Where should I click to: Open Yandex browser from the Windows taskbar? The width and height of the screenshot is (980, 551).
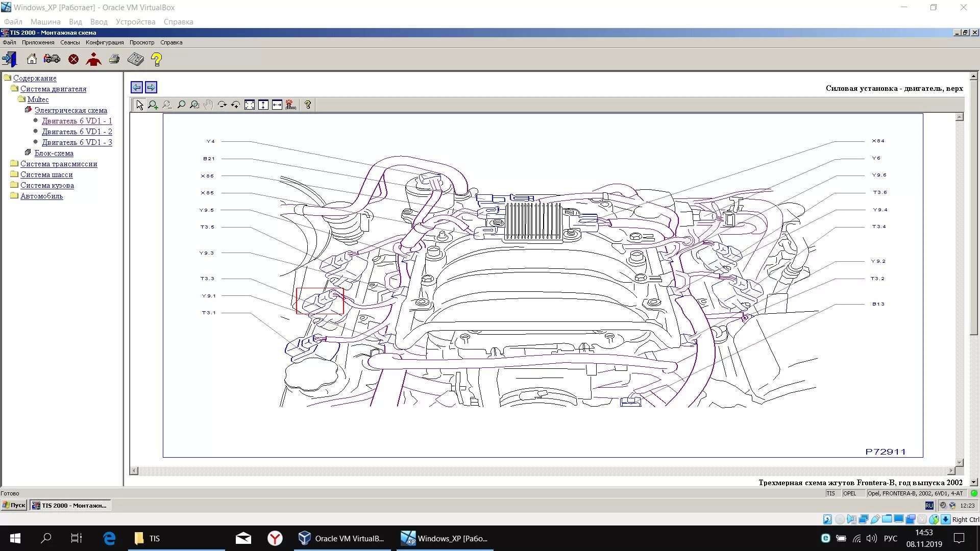coord(275,538)
